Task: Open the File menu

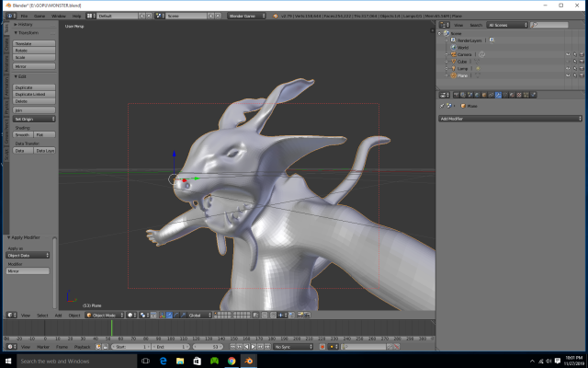Action: tap(24, 17)
